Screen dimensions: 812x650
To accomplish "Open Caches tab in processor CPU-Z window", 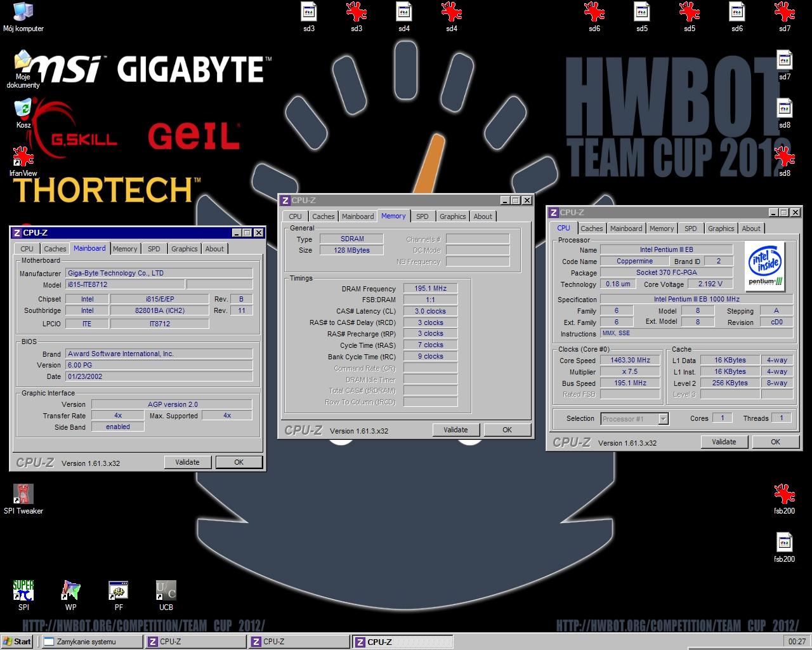I will 592,229.
